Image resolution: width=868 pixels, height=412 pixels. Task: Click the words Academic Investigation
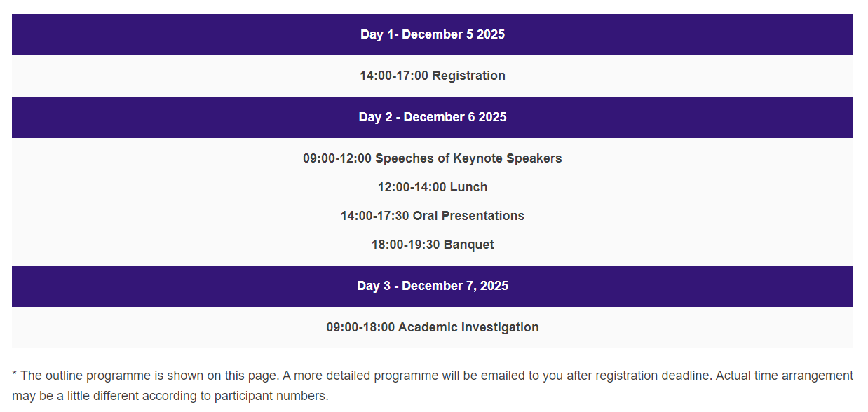pyautogui.click(x=468, y=327)
